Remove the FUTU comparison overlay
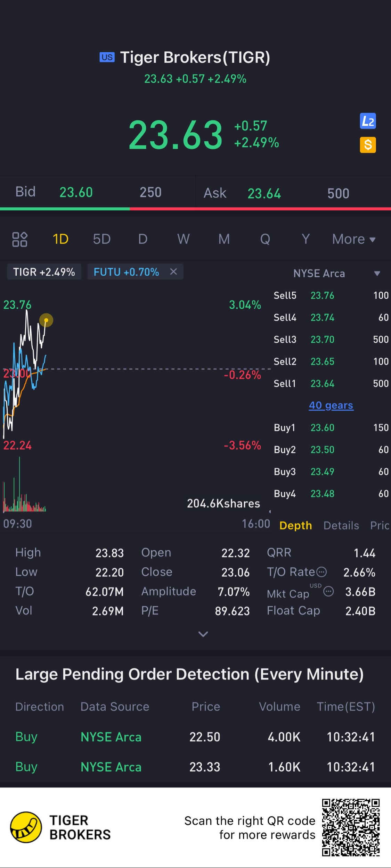The width and height of the screenshot is (391, 868). pos(173,272)
